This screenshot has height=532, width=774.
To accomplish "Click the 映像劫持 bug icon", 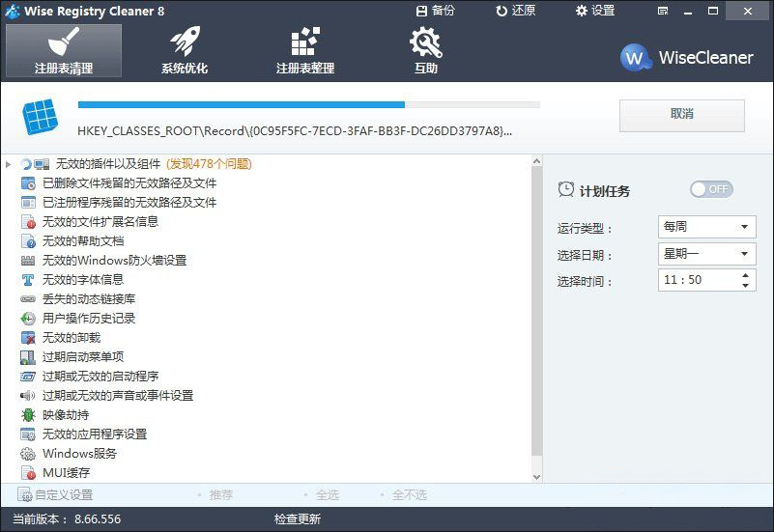I will pyautogui.click(x=28, y=414).
